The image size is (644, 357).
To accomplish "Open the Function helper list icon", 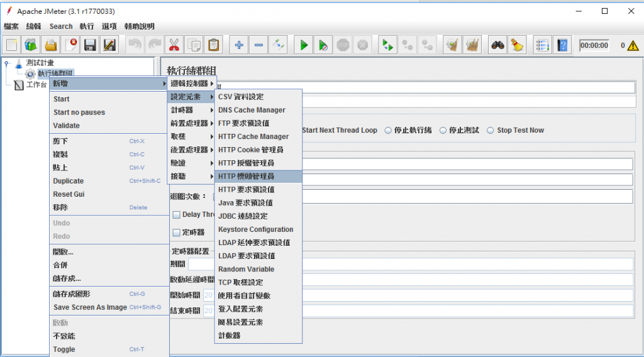I will click(x=542, y=45).
